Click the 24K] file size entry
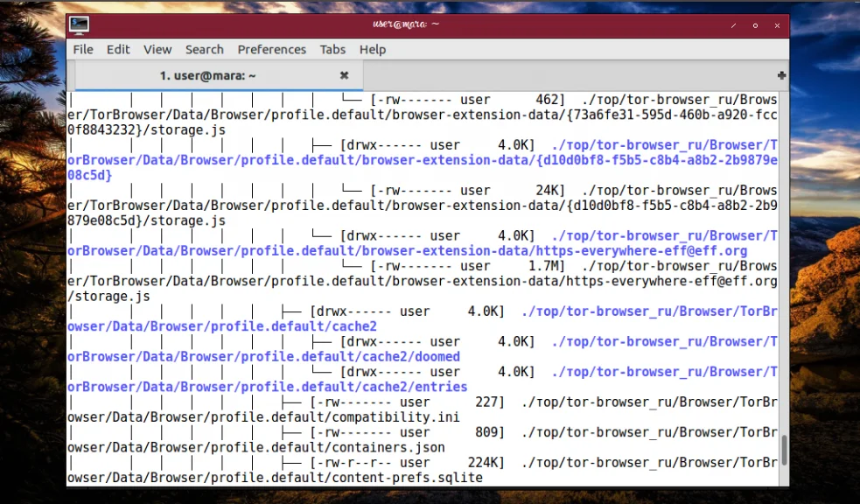This screenshot has width=860, height=504. coord(550,190)
